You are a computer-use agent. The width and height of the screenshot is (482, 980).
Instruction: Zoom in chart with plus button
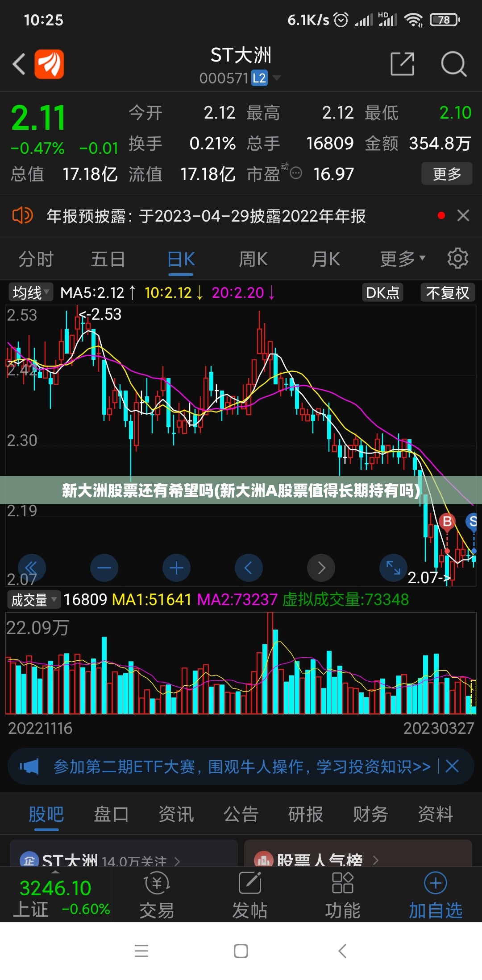coord(176,568)
